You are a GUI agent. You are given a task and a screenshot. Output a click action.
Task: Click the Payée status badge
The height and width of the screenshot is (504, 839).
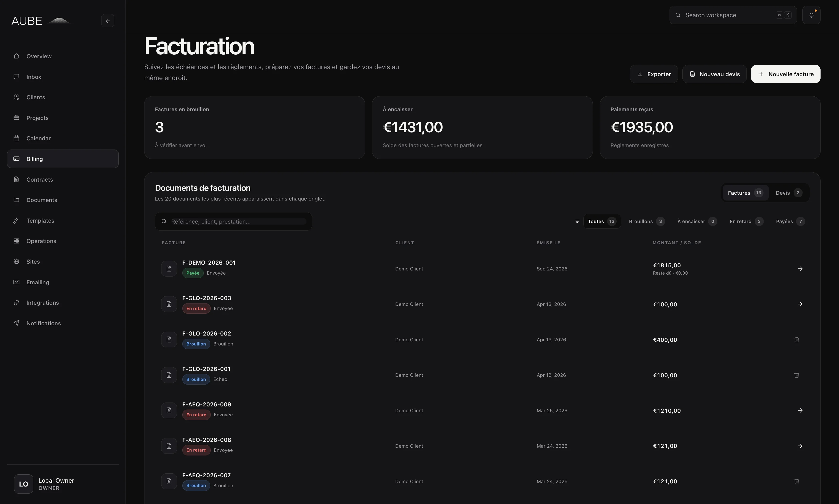(x=193, y=273)
